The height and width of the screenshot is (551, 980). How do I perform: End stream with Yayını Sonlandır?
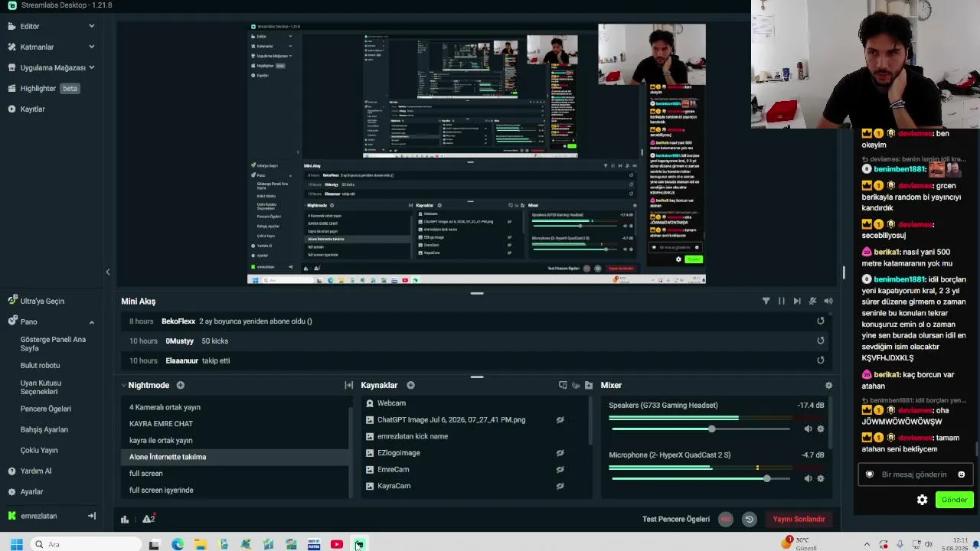coord(799,519)
